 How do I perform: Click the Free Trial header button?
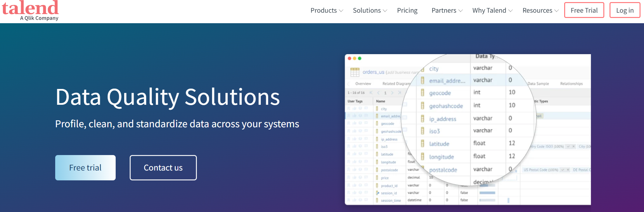[584, 10]
